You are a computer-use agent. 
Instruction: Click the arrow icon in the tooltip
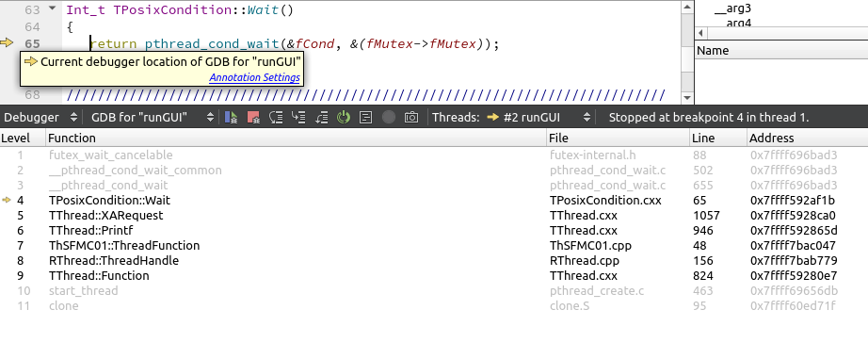(31, 61)
